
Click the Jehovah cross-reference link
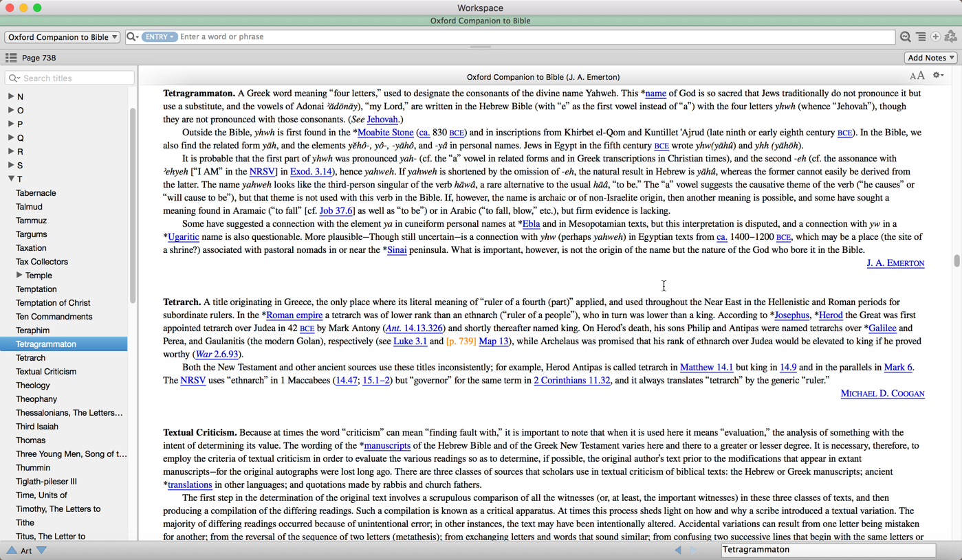[x=382, y=120]
